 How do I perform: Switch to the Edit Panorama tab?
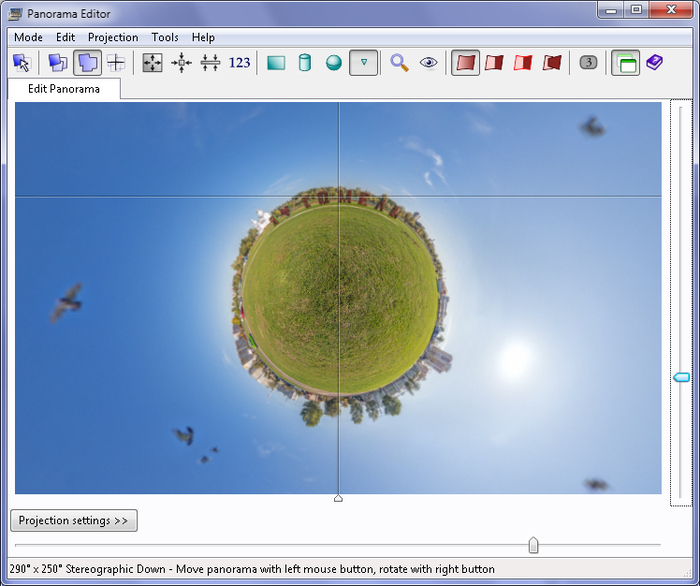pos(64,89)
